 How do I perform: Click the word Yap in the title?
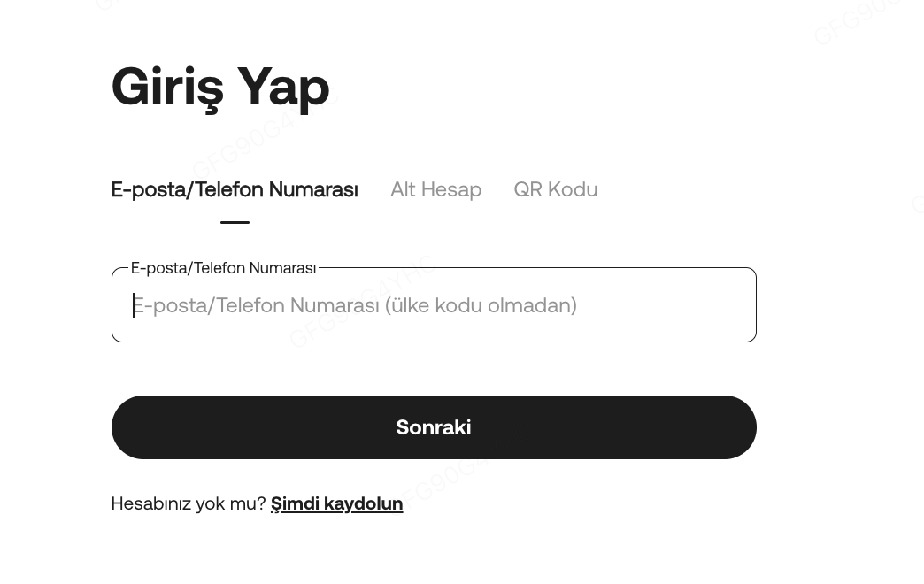283,87
